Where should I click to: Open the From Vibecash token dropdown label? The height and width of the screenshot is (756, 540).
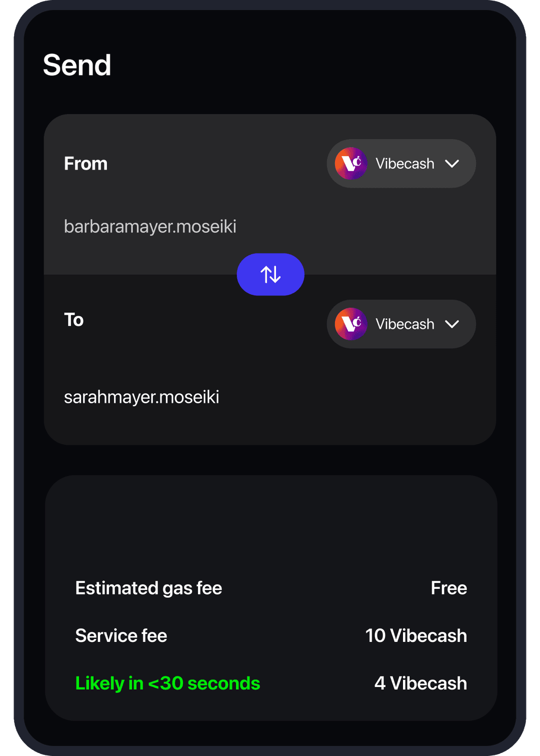[x=404, y=164]
